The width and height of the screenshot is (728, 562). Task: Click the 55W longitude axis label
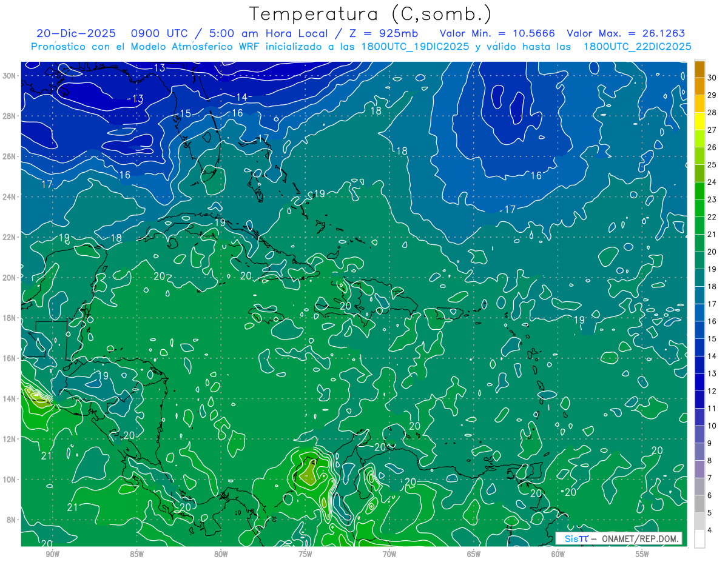click(642, 554)
